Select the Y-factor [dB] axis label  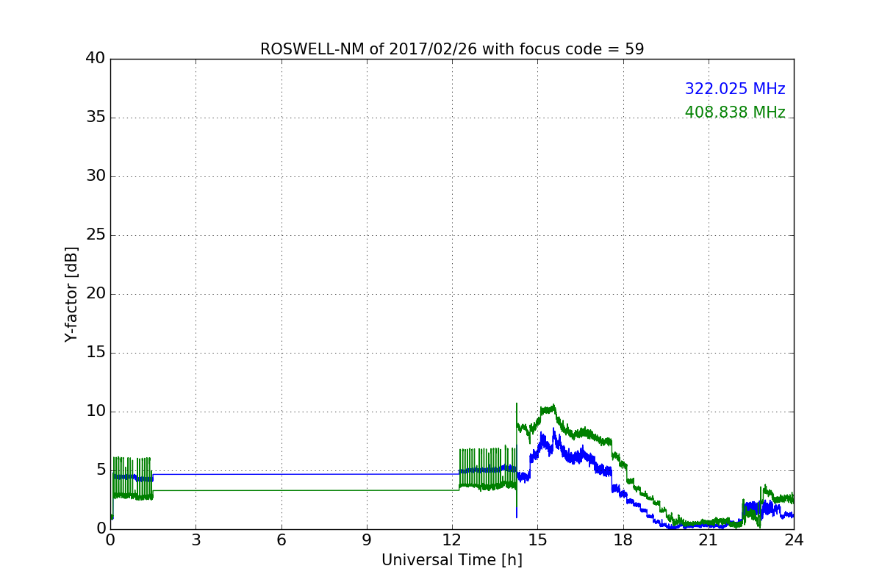click(71, 294)
